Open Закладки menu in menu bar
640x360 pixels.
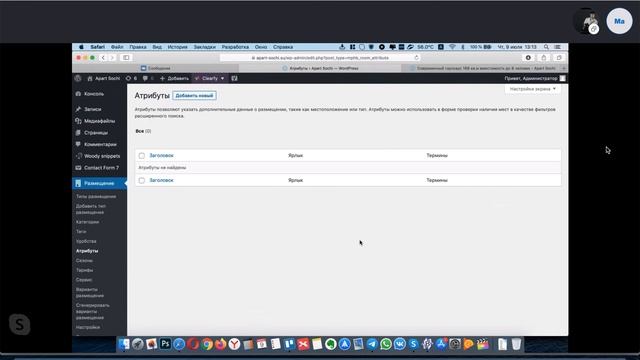pyautogui.click(x=204, y=47)
